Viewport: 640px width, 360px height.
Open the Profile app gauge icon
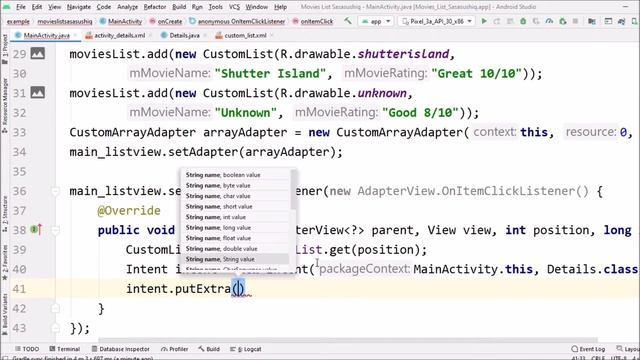[x=549, y=21]
